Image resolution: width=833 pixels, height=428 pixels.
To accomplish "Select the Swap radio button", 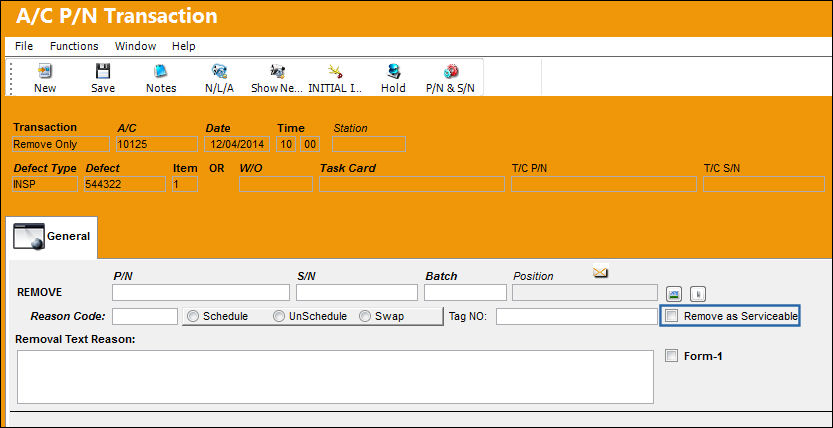I will [x=364, y=316].
